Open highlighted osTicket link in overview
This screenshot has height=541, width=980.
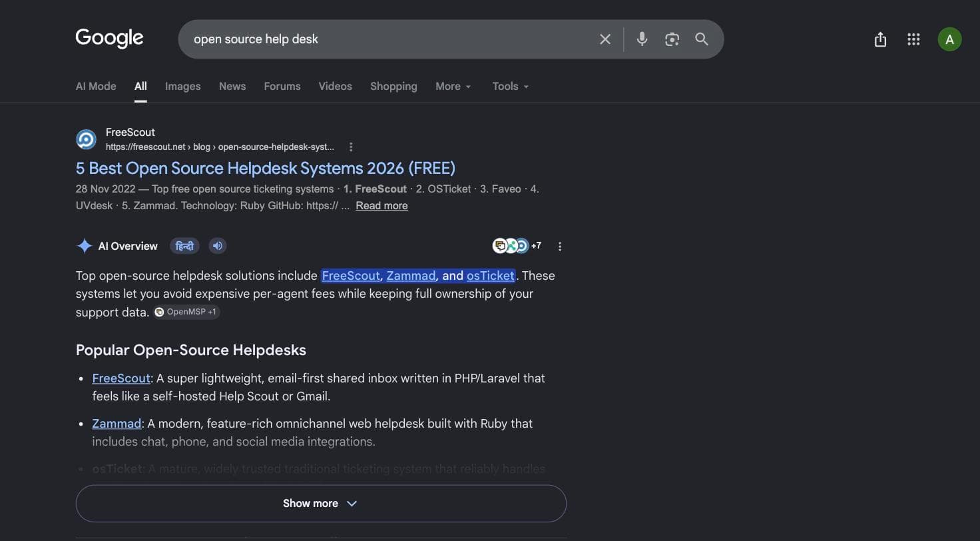(x=491, y=276)
